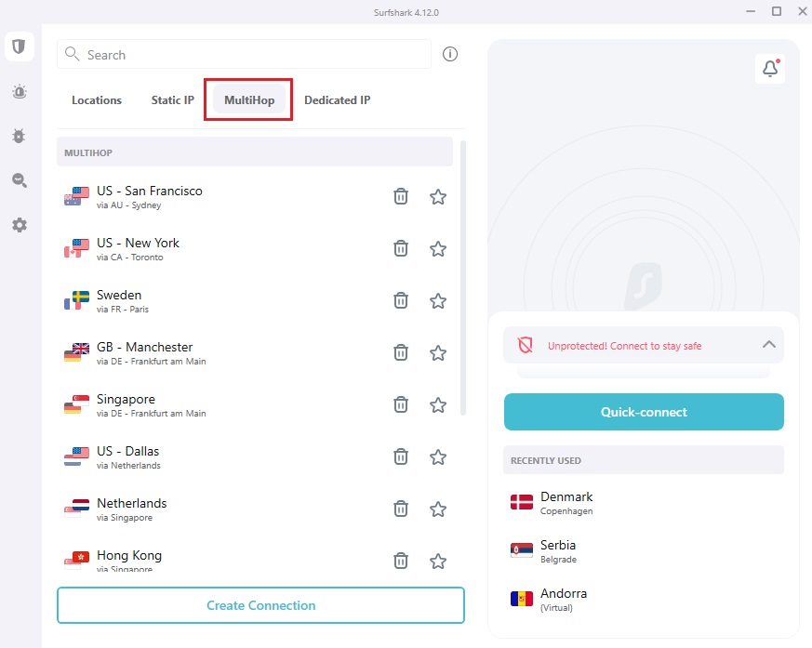
Task: Connect to GB - Manchester via Frankfurt
Action: [x=255, y=353]
